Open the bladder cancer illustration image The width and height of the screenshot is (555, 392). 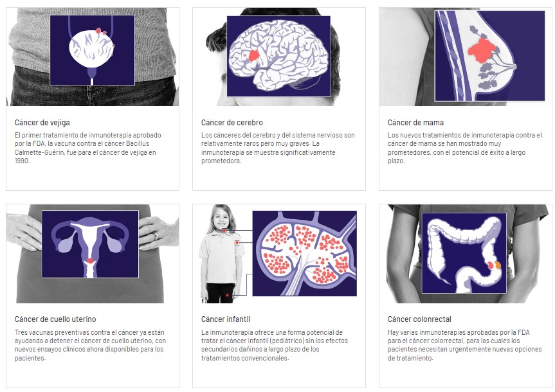click(x=93, y=57)
